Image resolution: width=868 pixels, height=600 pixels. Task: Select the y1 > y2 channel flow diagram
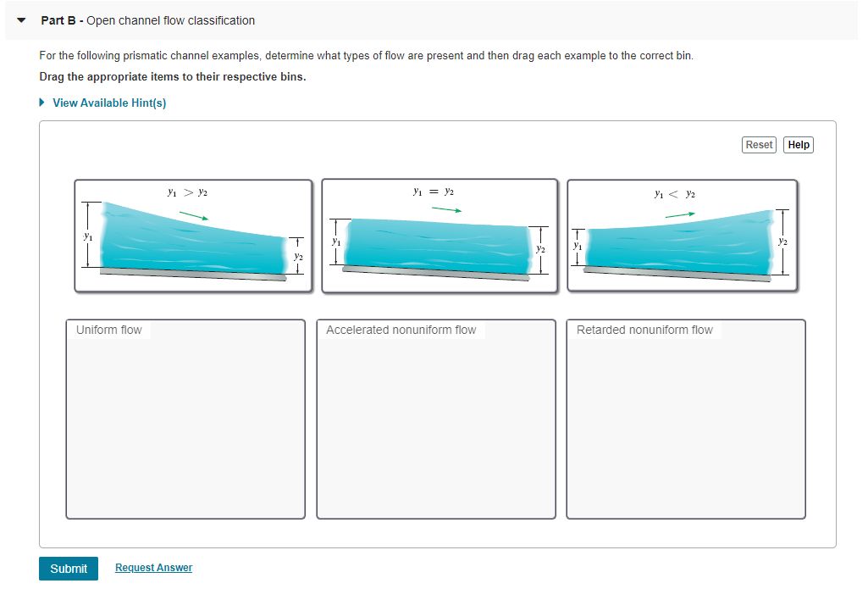pyautogui.click(x=193, y=235)
